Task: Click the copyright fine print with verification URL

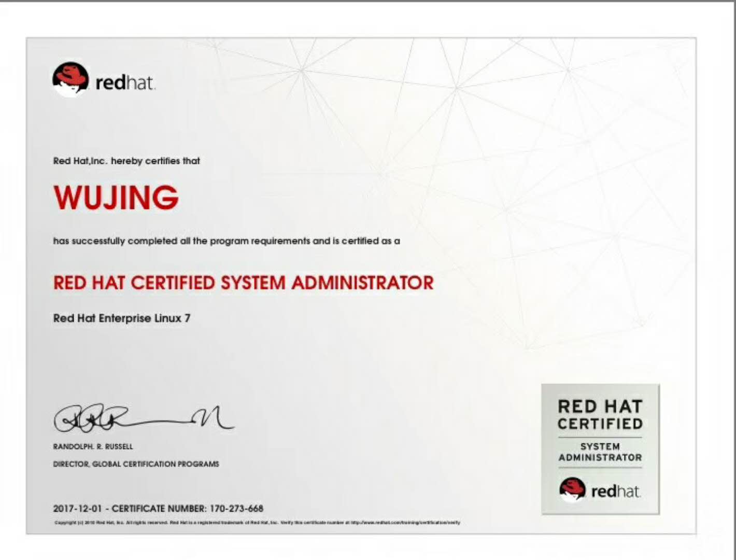Action: [257, 522]
